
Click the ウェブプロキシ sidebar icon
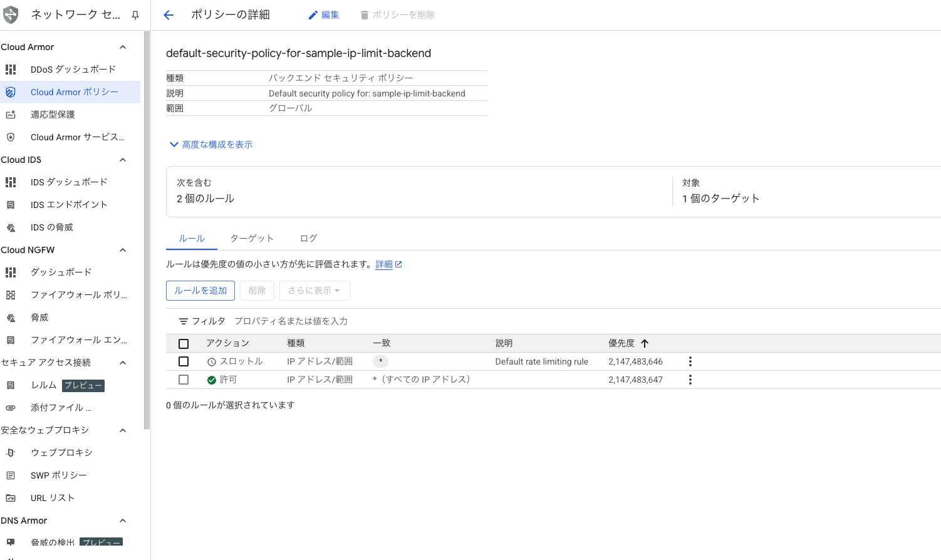(x=11, y=453)
